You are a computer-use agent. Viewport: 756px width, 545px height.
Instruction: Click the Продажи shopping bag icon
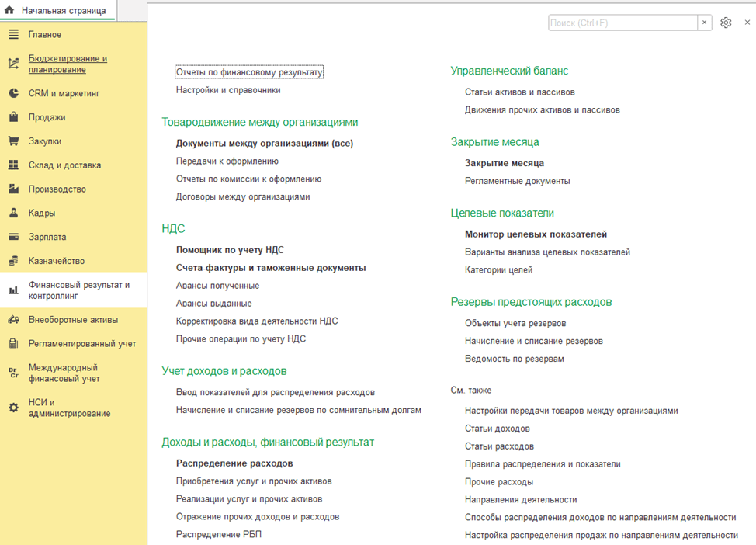(13, 118)
